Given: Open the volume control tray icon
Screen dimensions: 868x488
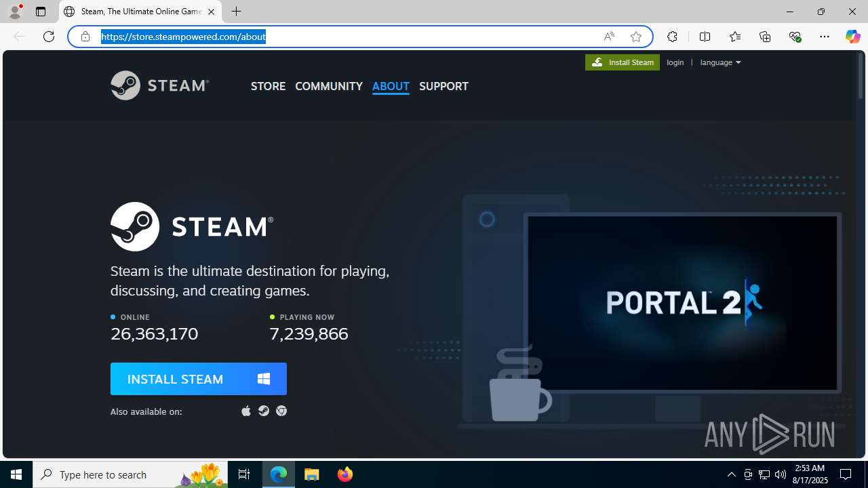Looking at the screenshot, I should [x=781, y=474].
